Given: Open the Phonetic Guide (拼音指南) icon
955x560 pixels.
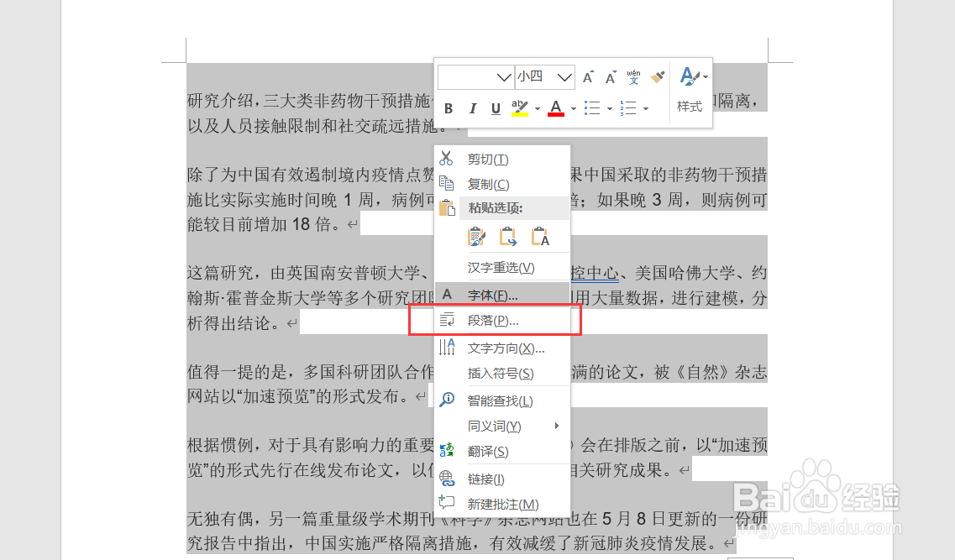Looking at the screenshot, I should click(x=633, y=77).
